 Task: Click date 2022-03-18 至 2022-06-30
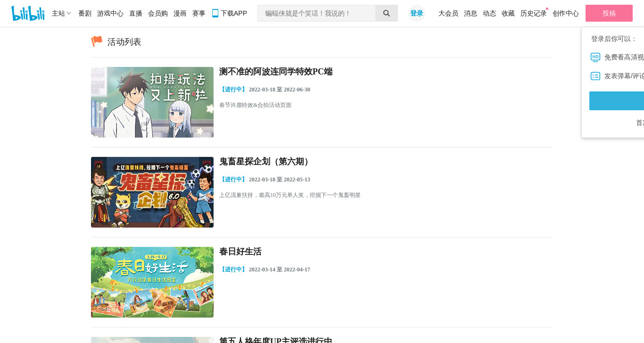pos(280,90)
